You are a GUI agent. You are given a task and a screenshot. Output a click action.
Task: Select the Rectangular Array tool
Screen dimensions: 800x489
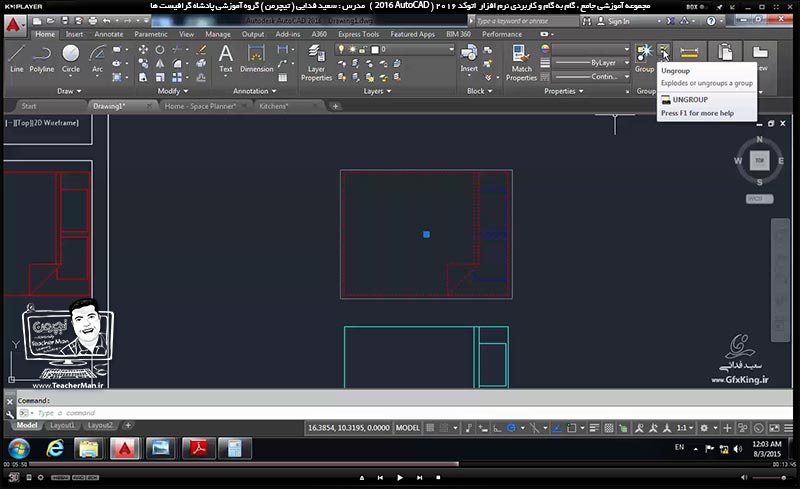pos(177,77)
